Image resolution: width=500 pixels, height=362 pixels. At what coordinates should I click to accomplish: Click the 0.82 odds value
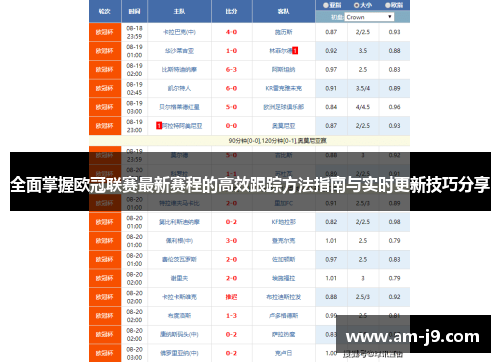[331, 222]
